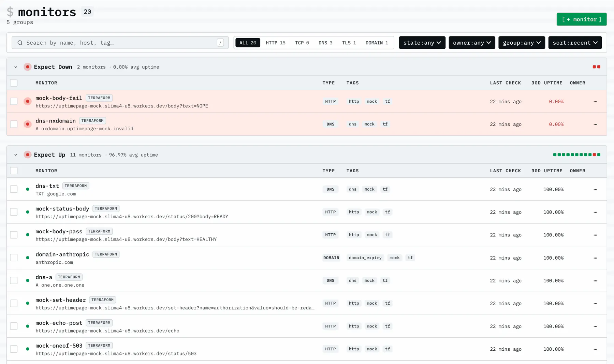Click the search magnifier icon

[20, 43]
